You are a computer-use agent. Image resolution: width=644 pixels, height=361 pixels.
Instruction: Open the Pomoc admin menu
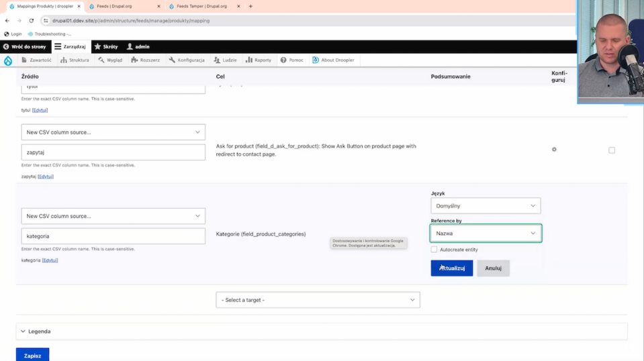point(292,60)
